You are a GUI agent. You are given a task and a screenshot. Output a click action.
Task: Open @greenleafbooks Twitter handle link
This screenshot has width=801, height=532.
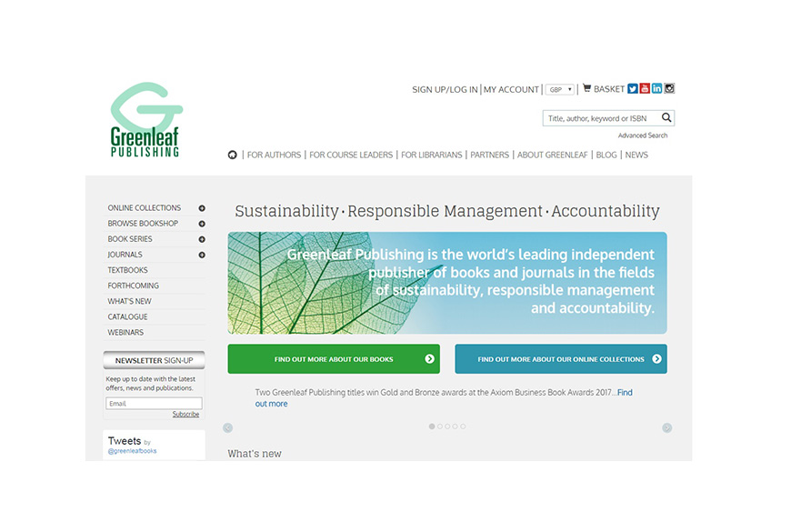[133, 451]
